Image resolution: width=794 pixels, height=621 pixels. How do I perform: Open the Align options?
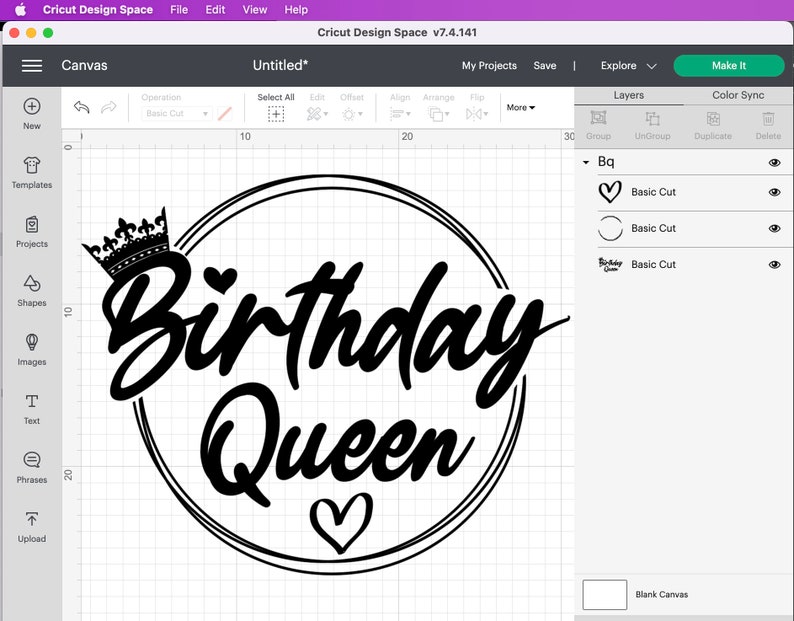400,114
